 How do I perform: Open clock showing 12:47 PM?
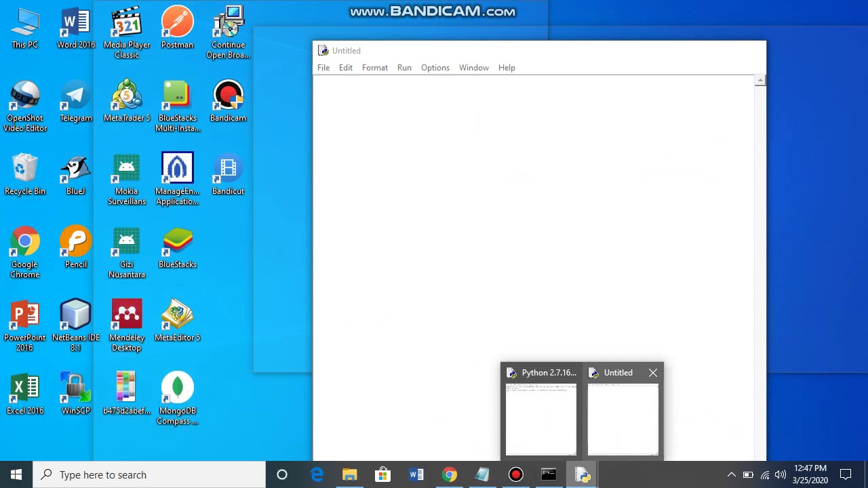pos(810,474)
